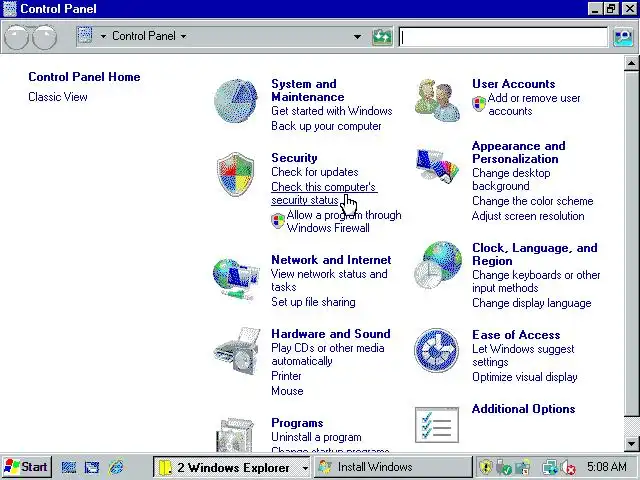Click the Security shield icon
Screen dimensions: 640x480
[235, 174]
